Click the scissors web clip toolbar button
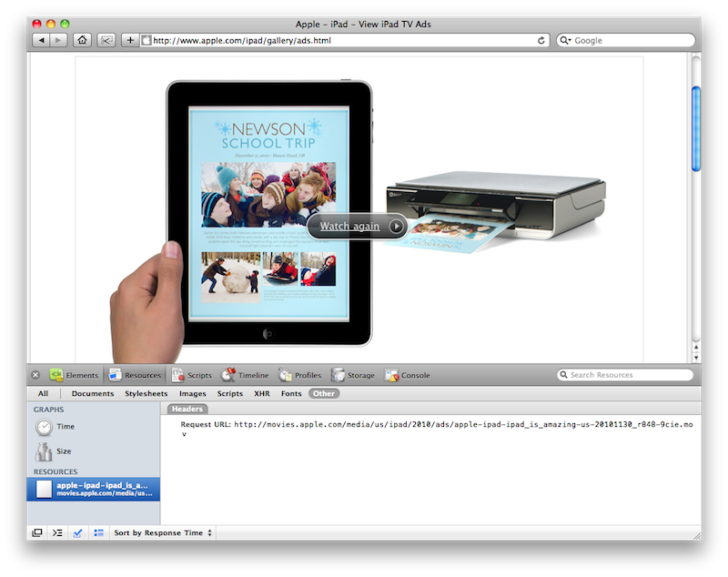Screen dimensions: 728x577 pyautogui.click(x=106, y=40)
